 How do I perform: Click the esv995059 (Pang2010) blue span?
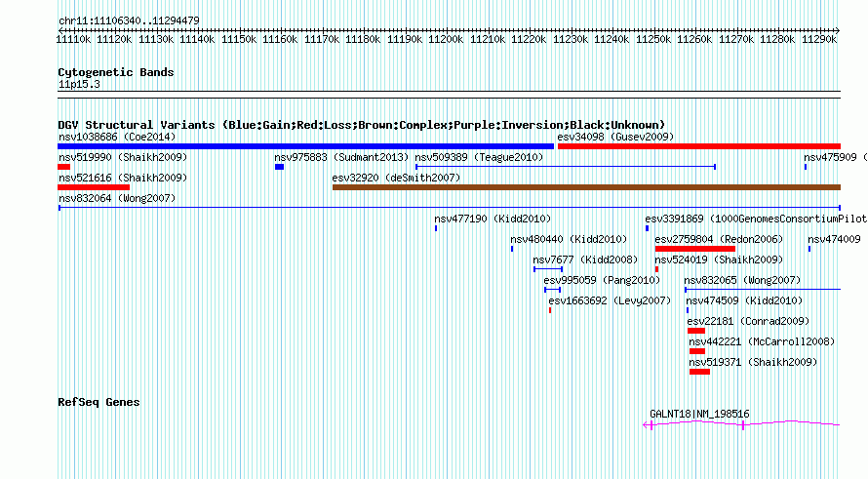[x=552, y=290]
